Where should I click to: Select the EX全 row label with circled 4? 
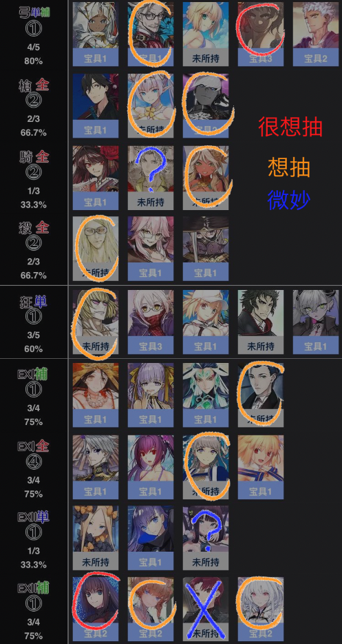[34, 469]
